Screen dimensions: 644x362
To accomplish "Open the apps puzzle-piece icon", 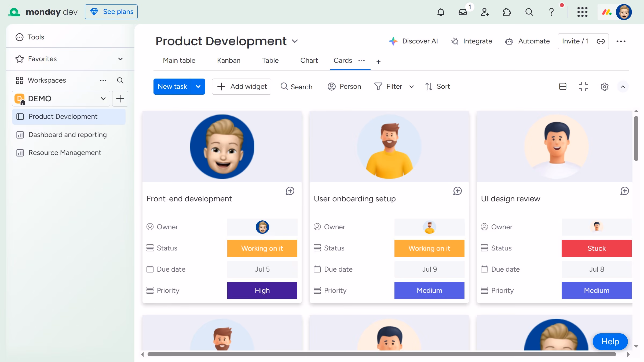I will point(507,12).
